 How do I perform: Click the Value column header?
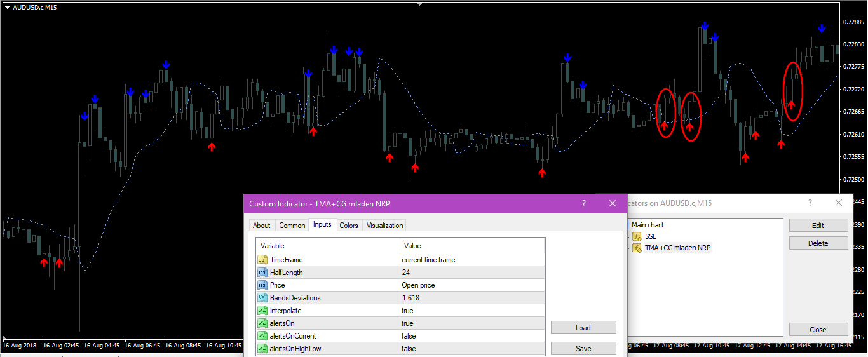click(472, 246)
